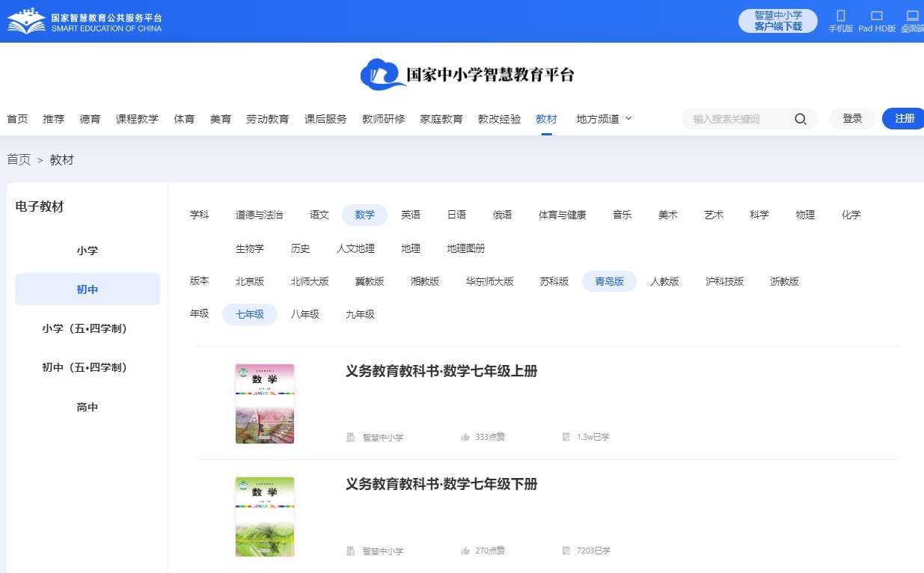Screen dimensions: 924x573
Task: Click the learner count icon for 七年级上册
Action: 566,437
